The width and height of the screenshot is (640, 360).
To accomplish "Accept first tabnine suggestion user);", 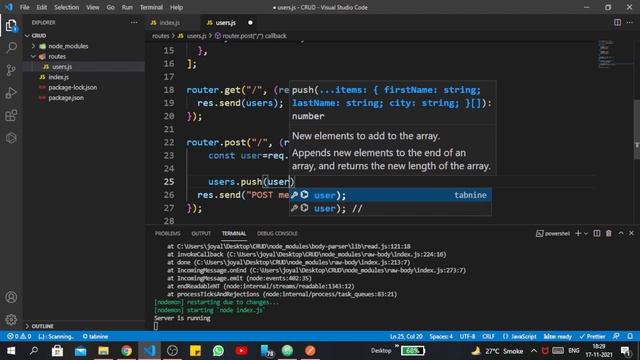I will click(x=390, y=195).
